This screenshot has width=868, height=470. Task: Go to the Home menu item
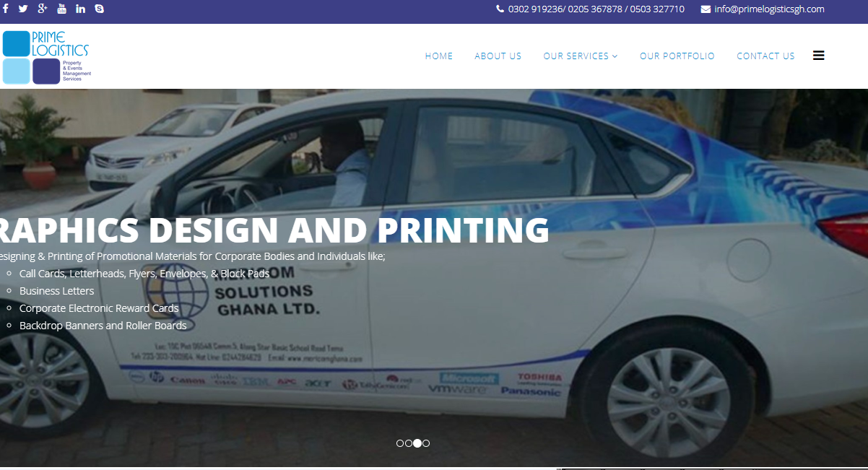click(439, 56)
